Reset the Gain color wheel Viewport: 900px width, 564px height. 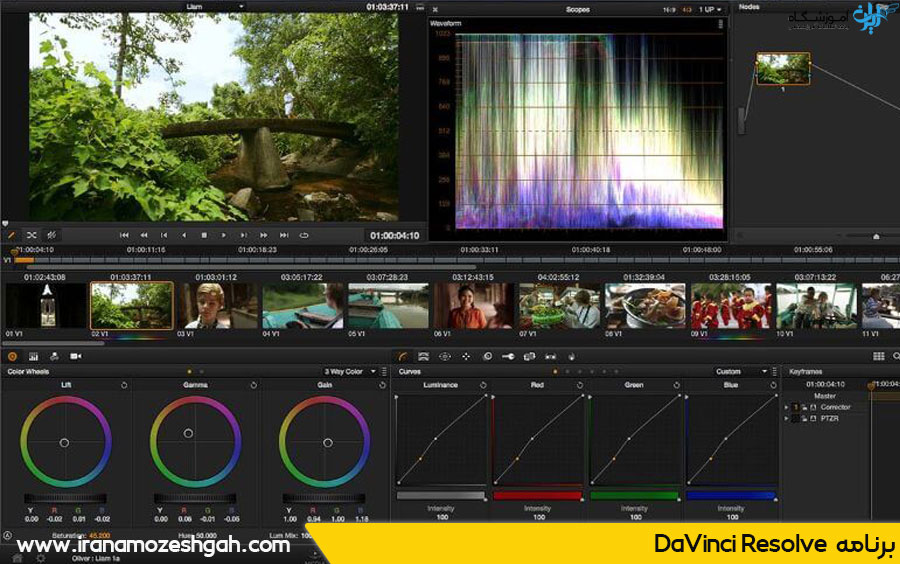(382, 385)
